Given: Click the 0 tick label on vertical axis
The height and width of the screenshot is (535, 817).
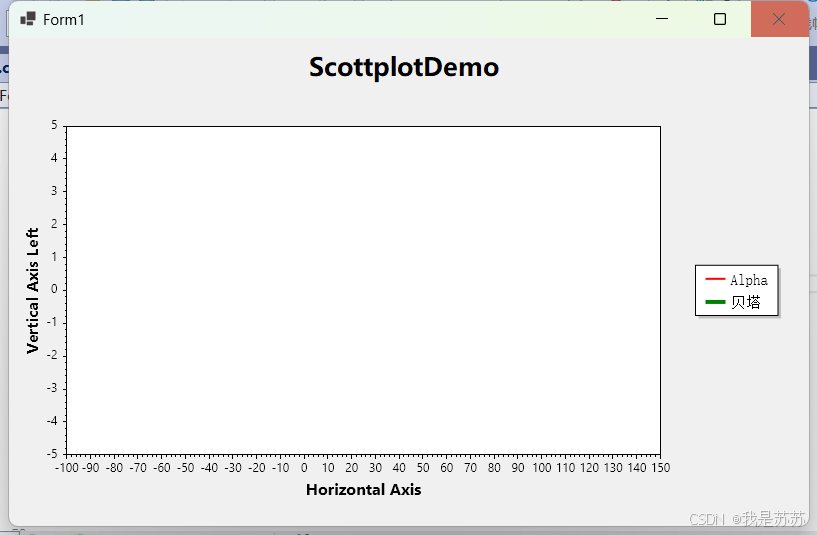Looking at the screenshot, I should [54, 289].
